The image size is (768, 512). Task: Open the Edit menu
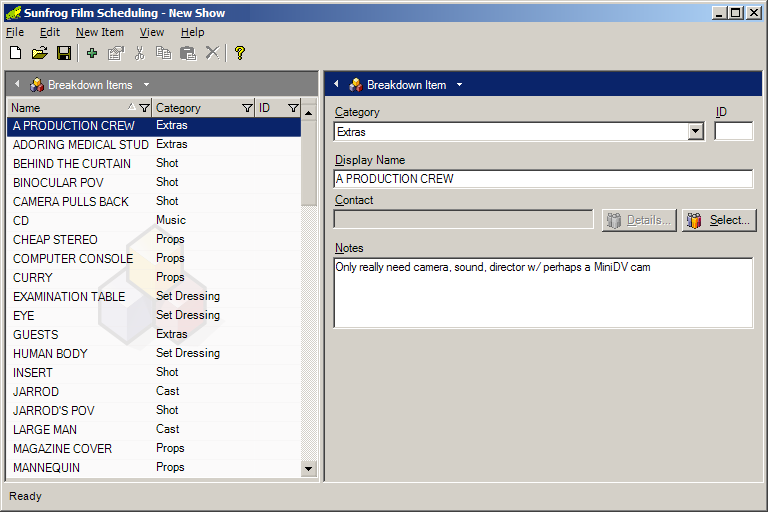[x=50, y=32]
